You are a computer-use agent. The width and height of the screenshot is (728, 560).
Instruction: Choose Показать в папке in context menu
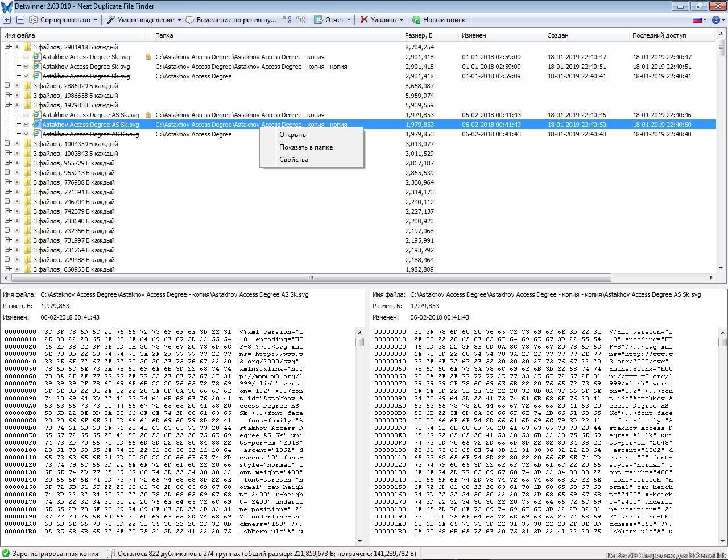click(x=311, y=147)
